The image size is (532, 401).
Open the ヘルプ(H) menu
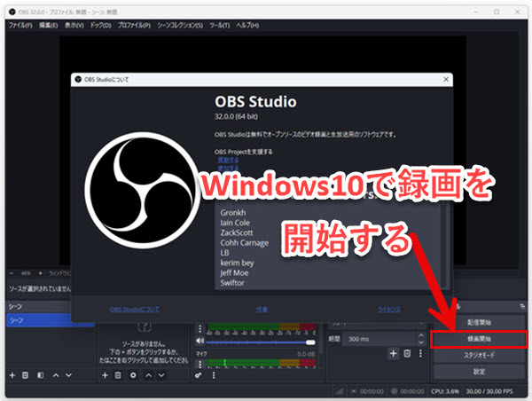247,25
